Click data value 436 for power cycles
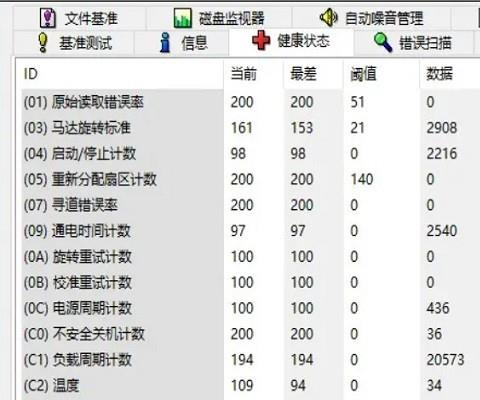 438,308
